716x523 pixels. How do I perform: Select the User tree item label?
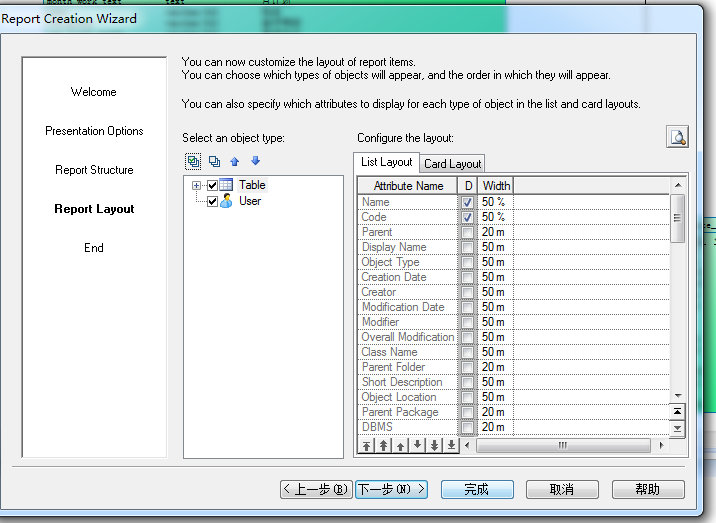coord(250,201)
